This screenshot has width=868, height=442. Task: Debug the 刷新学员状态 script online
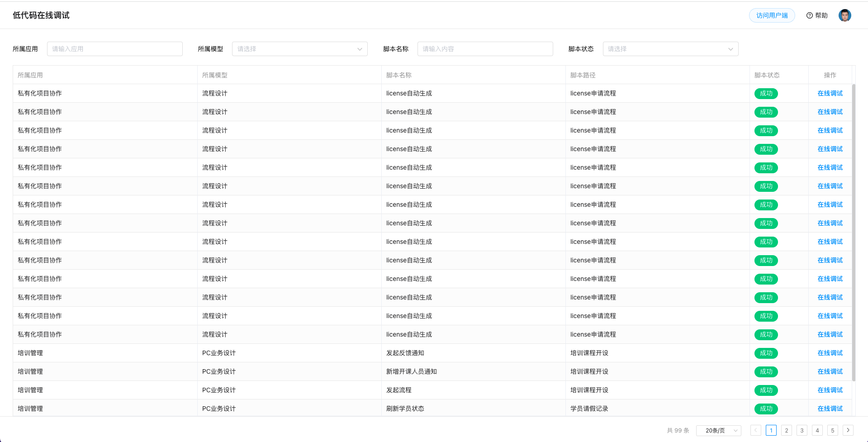[830, 409]
